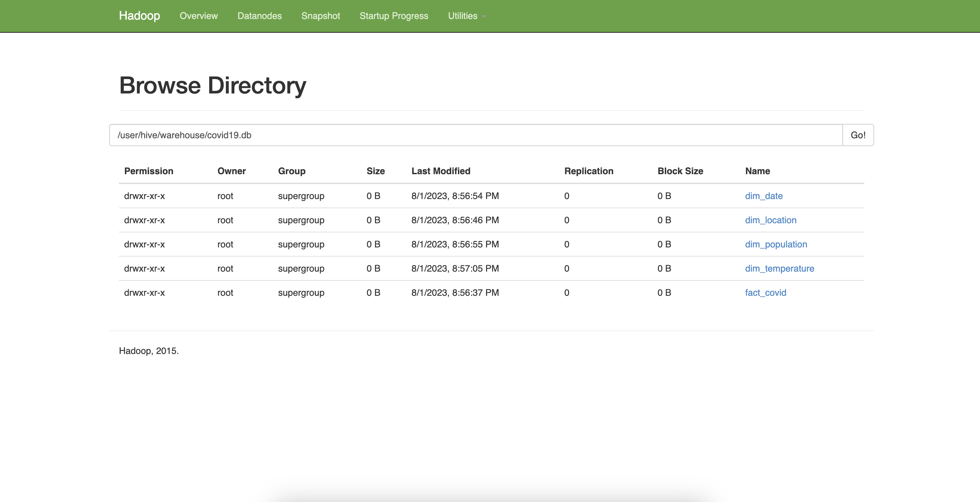Open the fact_covid directory
This screenshot has height=502, width=980.
[766, 293]
